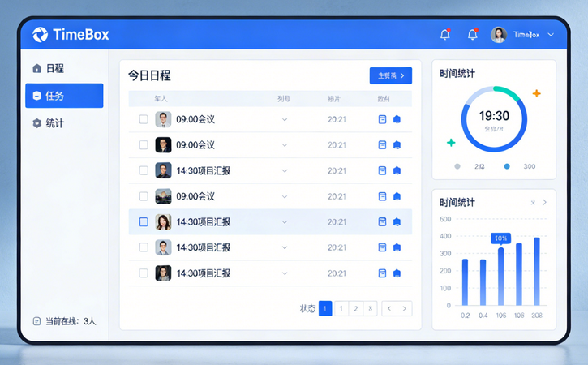Click the blue button beside 今日日程 title
Screen dimensions: 588x365
390,75
